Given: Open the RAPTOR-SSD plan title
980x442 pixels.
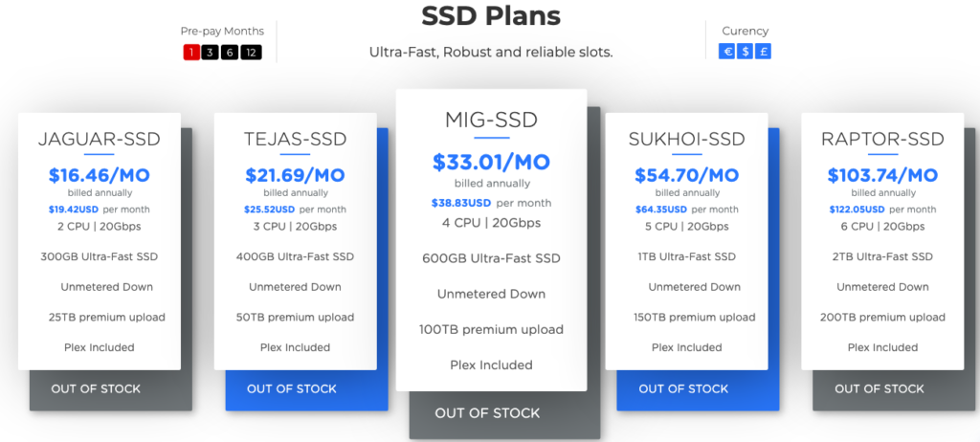Looking at the screenshot, I should pos(882,139).
